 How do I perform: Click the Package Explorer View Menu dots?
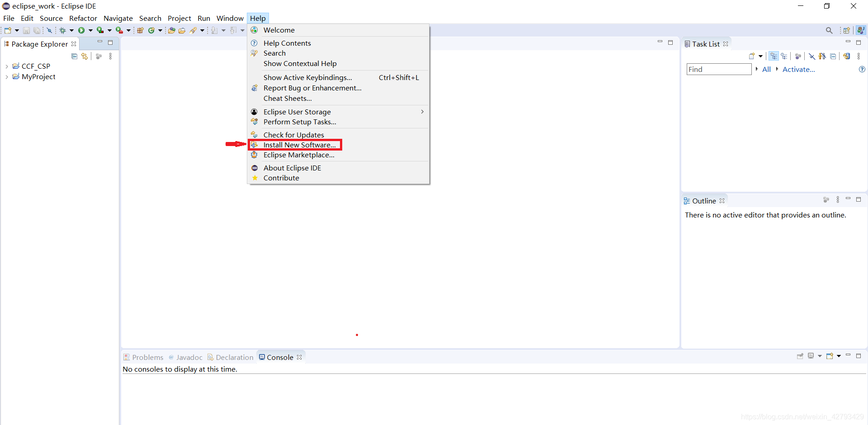pyautogui.click(x=110, y=57)
